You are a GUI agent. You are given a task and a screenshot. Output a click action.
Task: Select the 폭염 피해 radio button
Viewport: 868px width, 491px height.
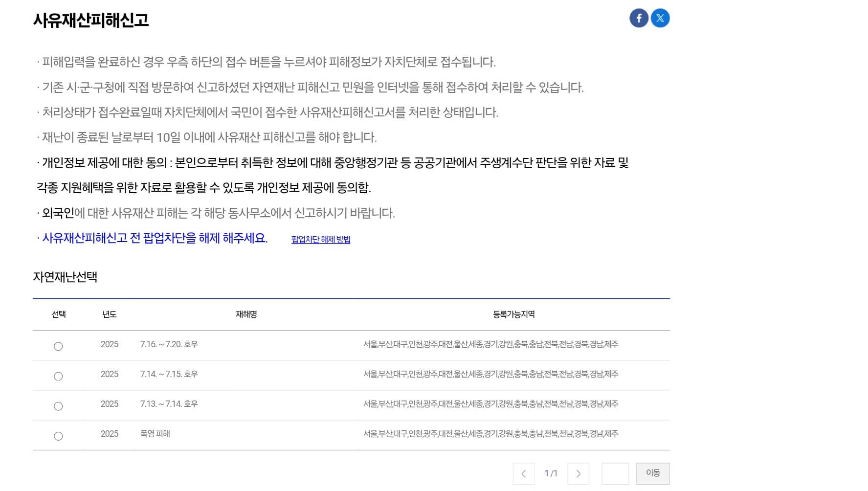pos(59,435)
